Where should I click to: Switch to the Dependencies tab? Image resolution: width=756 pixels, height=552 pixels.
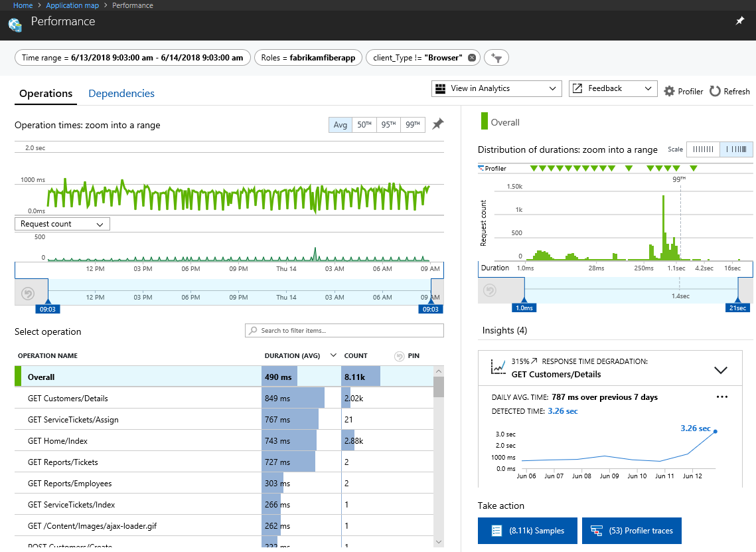[x=121, y=94]
